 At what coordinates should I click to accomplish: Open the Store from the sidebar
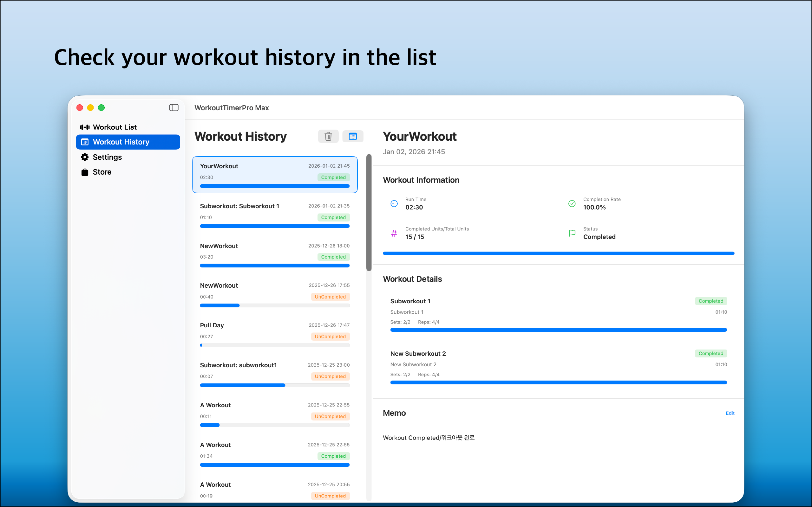[102, 172]
